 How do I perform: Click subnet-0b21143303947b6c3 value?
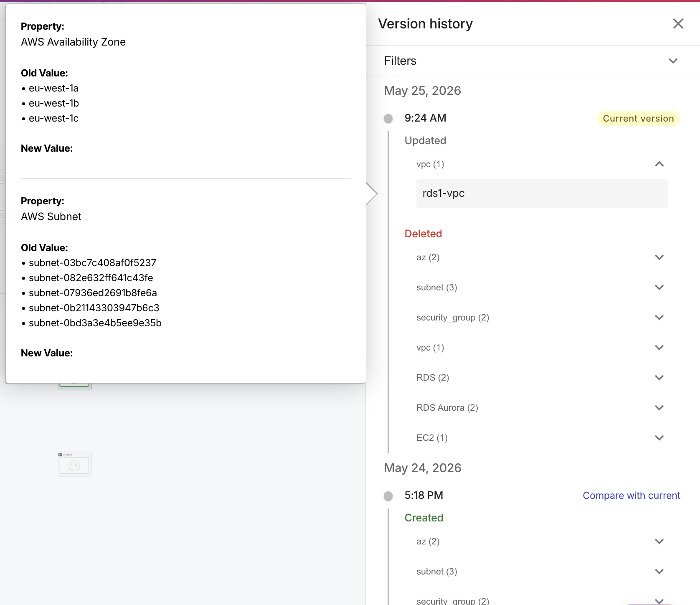[94, 308]
